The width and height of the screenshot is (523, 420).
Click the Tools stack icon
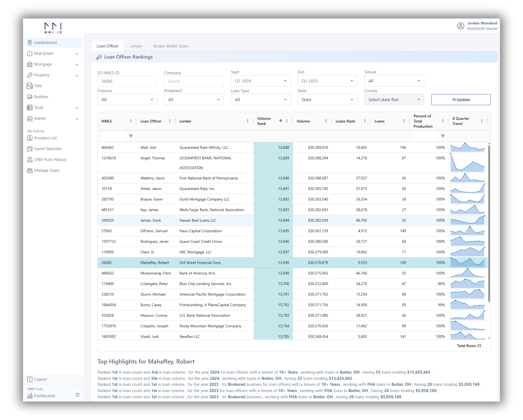30,108
